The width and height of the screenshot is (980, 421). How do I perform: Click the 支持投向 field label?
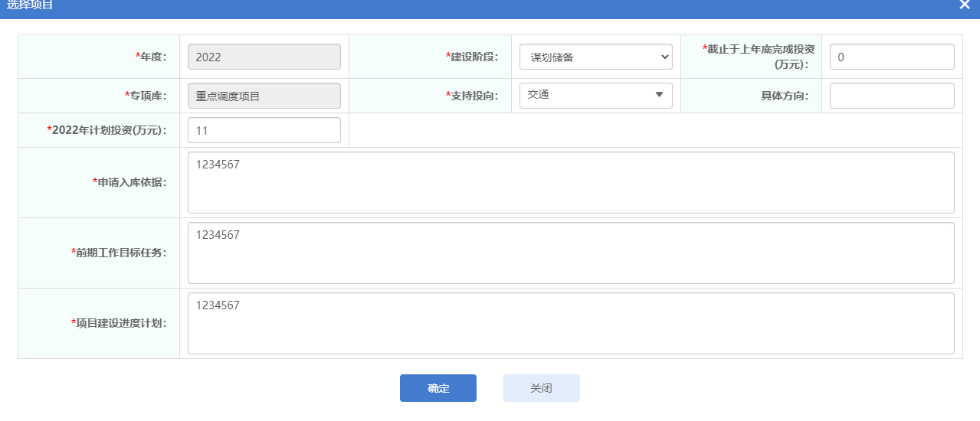[473, 96]
